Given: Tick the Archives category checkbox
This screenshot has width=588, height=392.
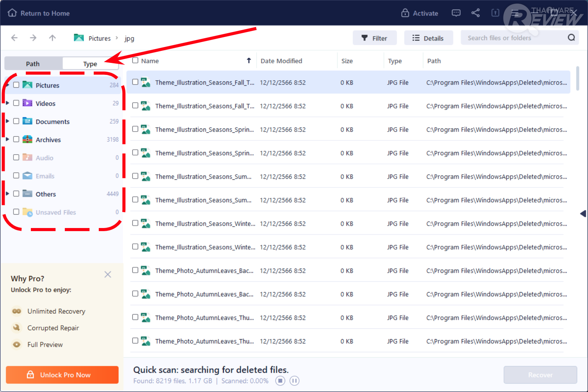Looking at the screenshot, I should click(x=16, y=139).
